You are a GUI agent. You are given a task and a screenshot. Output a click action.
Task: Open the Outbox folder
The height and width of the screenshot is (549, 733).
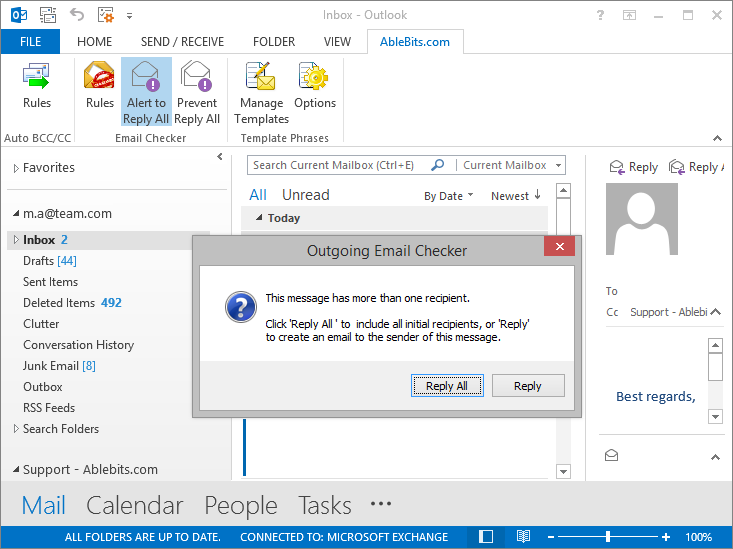43,387
